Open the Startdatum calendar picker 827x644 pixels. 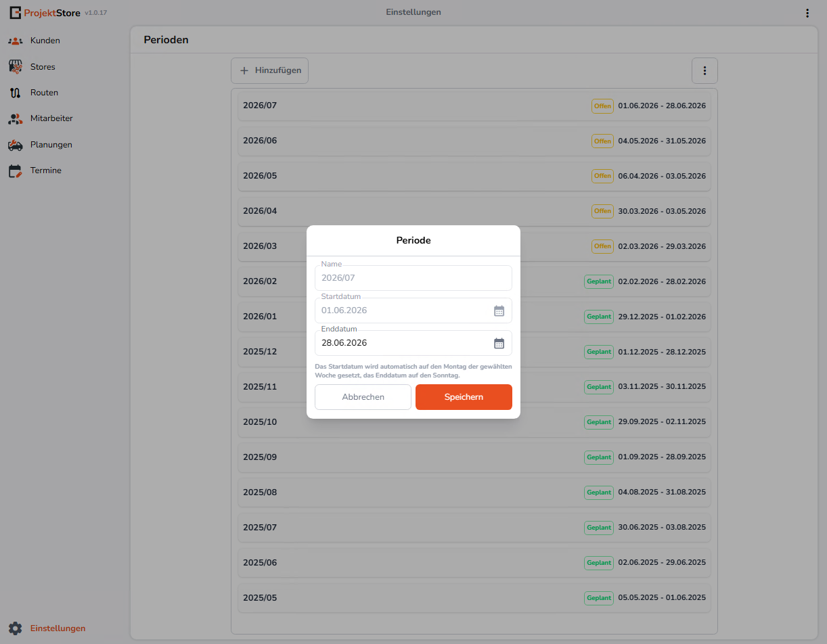(x=499, y=311)
